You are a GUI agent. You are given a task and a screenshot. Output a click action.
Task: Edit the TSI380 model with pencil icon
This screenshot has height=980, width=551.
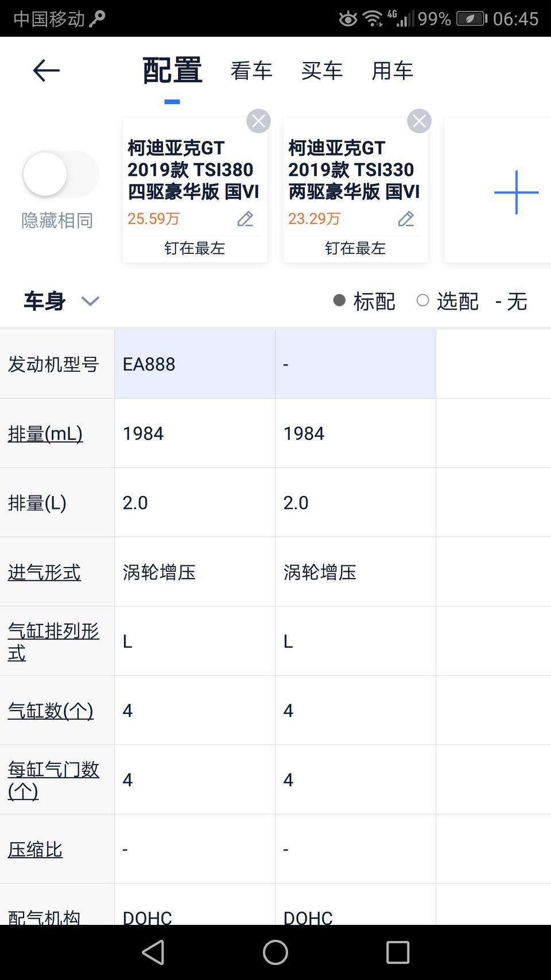245,219
